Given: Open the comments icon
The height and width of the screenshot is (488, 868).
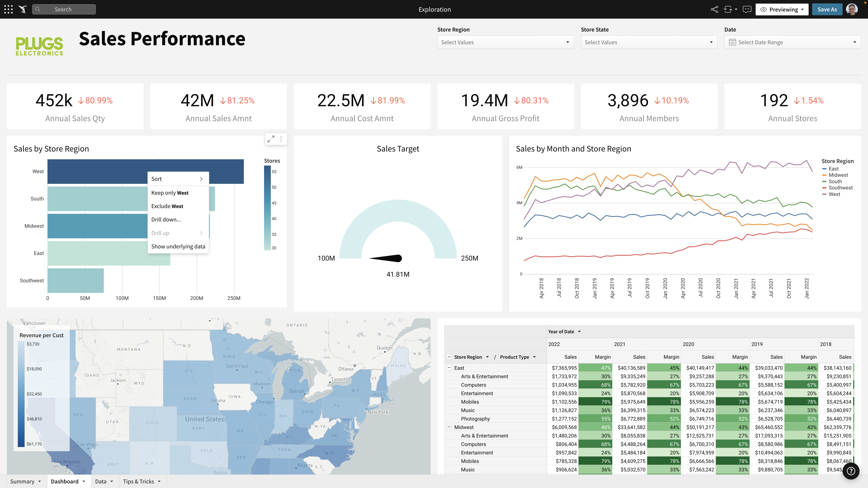Looking at the screenshot, I should (x=747, y=9).
